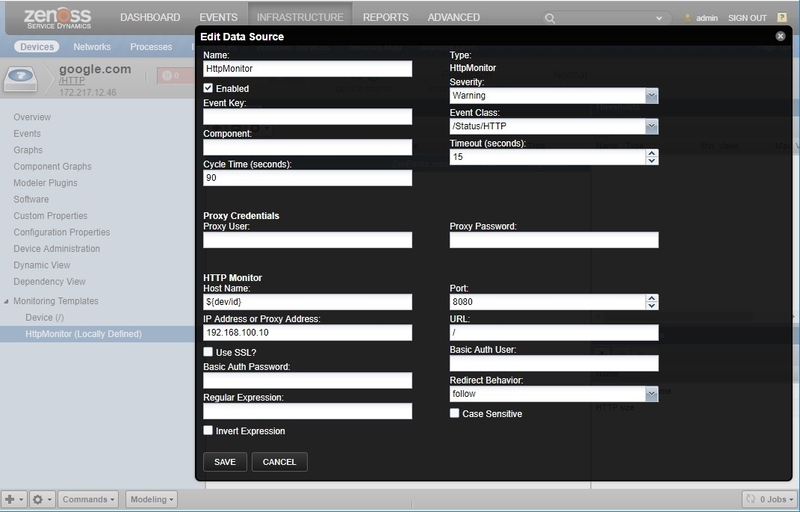
Task: Click the CANCEL button
Action: point(280,462)
